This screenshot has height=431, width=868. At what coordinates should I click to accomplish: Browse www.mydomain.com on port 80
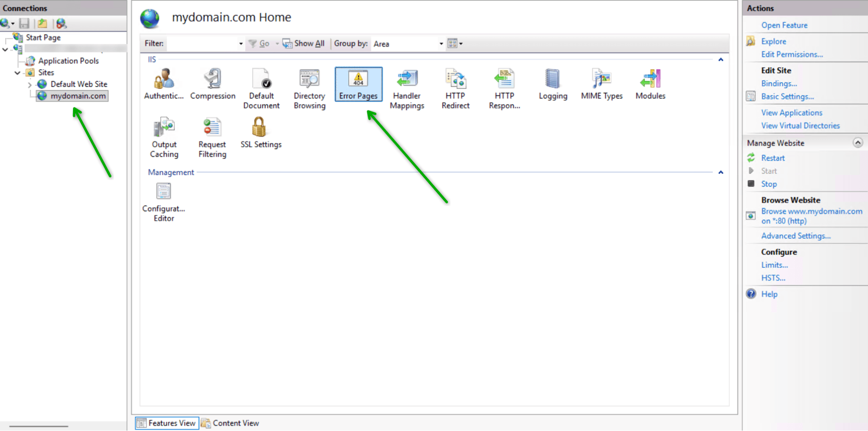[x=812, y=216]
